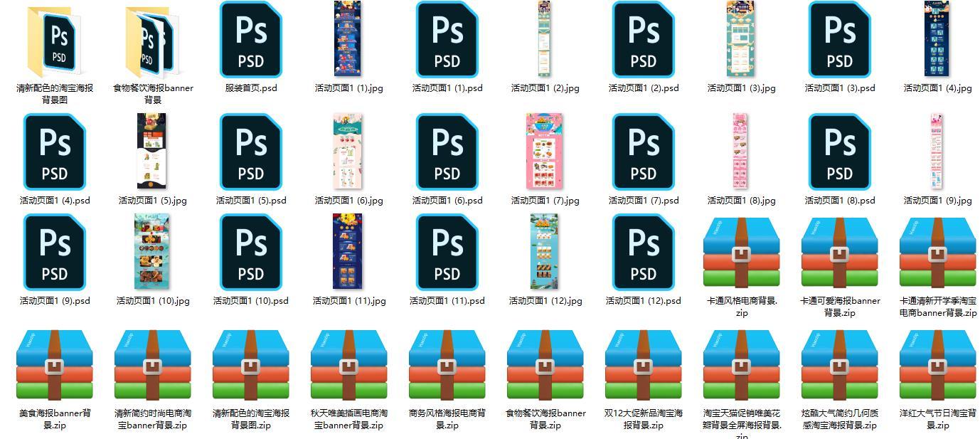Select the 服装首页.psd file icon

pos(251,40)
